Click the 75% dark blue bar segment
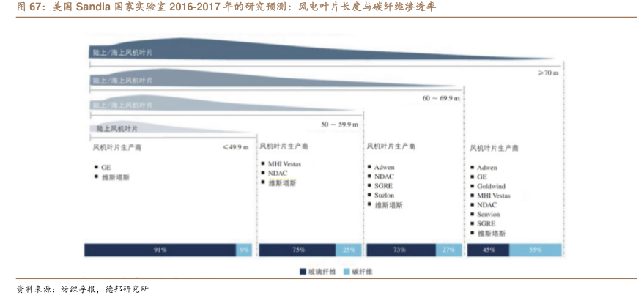 (297, 250)
